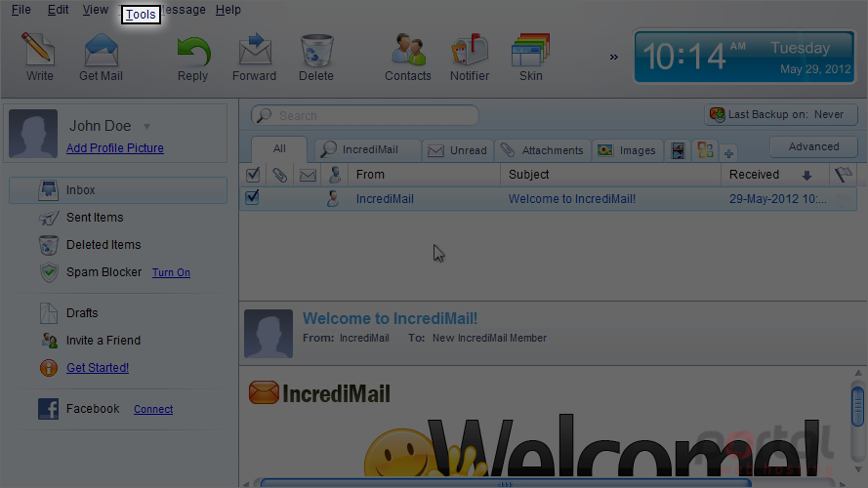The image size is (868, 488).
Task: Sort by the contact person column icon
Action: click(334, 175)
